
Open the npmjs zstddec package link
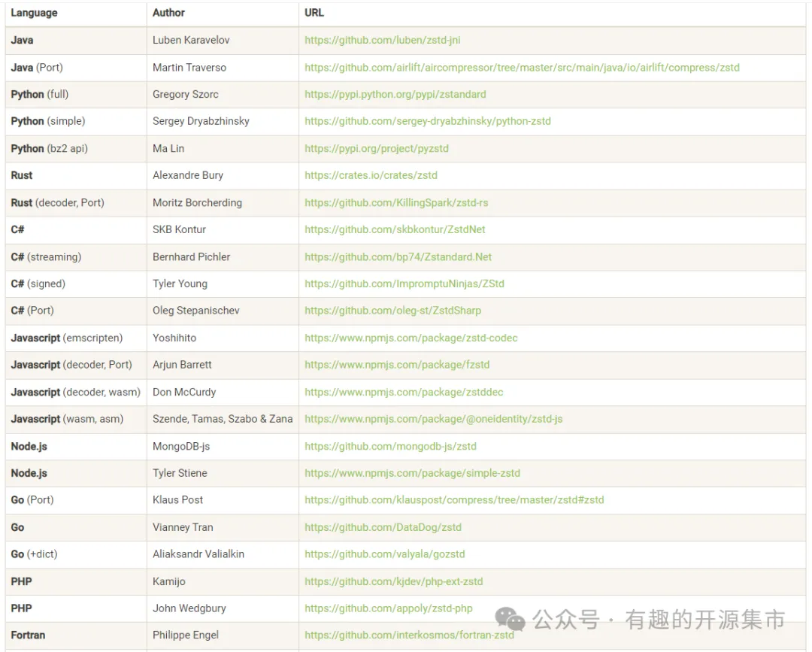(404, 392)
